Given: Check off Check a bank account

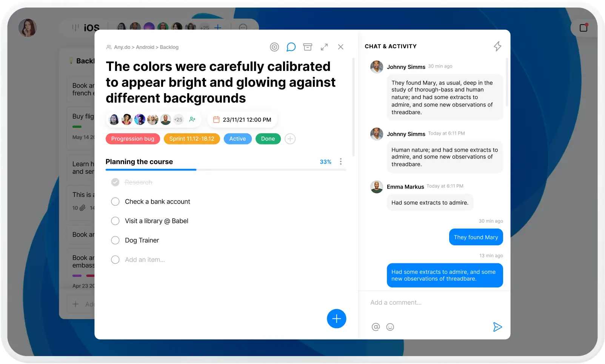Looking at the screenshot, I should point(115,202).
